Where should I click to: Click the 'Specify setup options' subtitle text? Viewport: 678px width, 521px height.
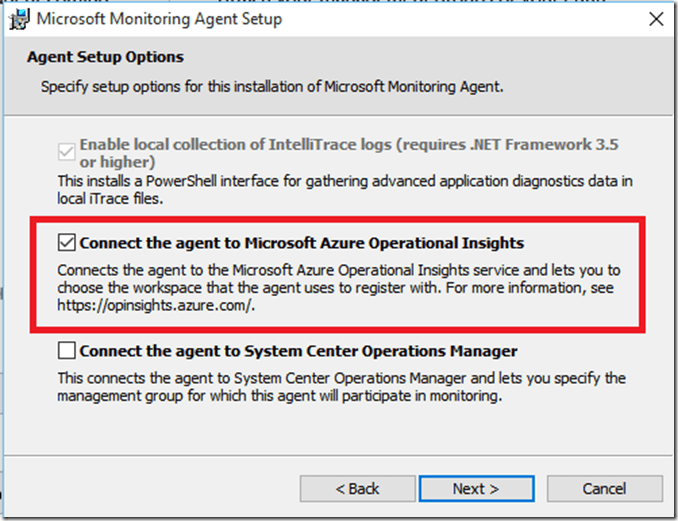(x=272, y=87)
